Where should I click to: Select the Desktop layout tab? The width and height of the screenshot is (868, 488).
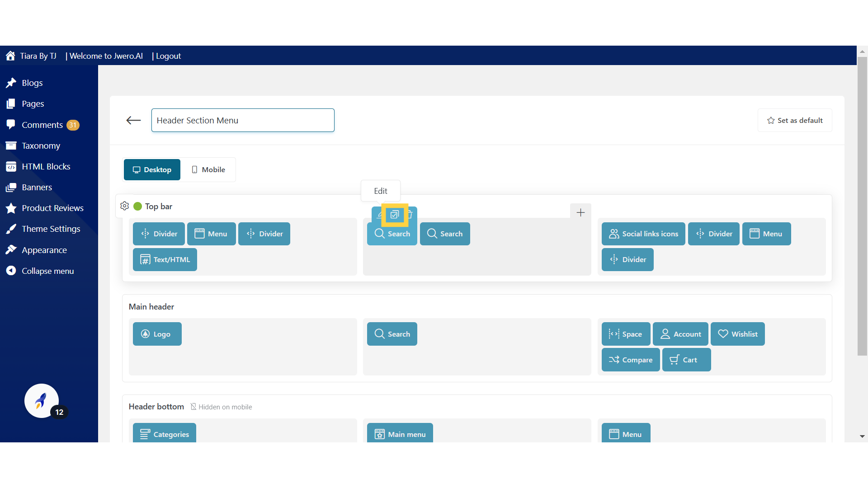[152, 169]
